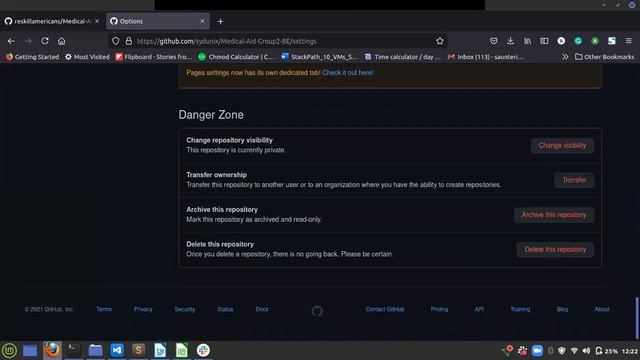640x360 pixels.
Task: Click the tracking protection shield icon
Action: tap(116, 41)
